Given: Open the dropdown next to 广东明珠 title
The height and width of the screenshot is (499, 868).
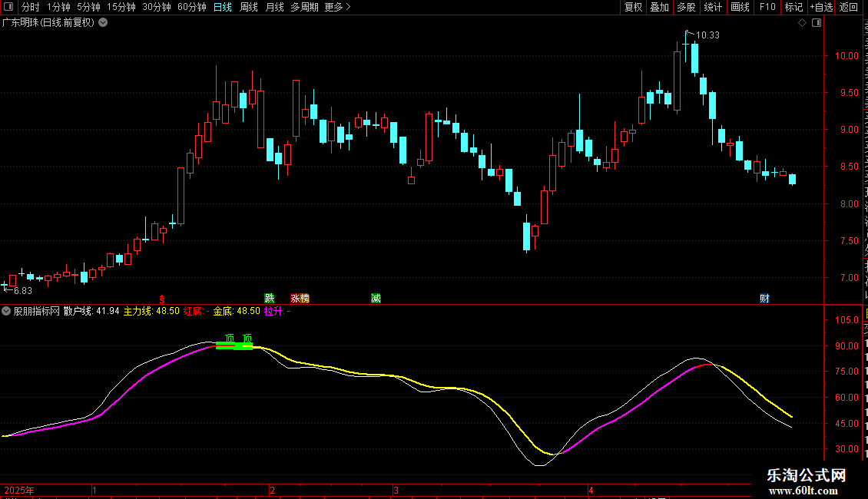Looking at the screenshot, I should (103, 23).
